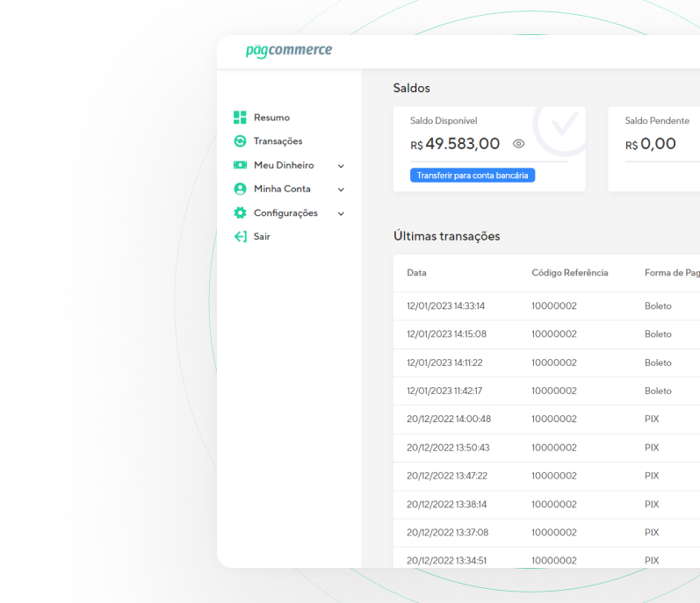
Task: Click the Transações sidebar icon
Action: (240, 141)
